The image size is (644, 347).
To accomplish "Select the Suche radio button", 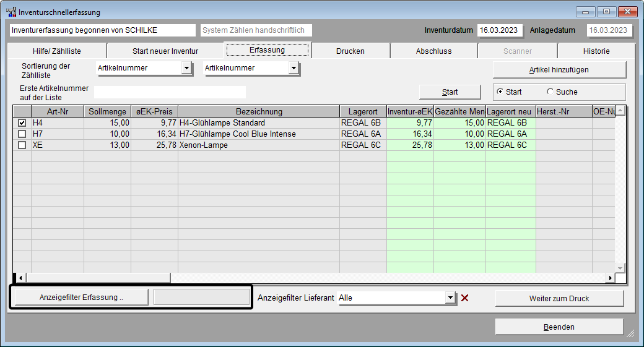I will [x=550, y=92].
